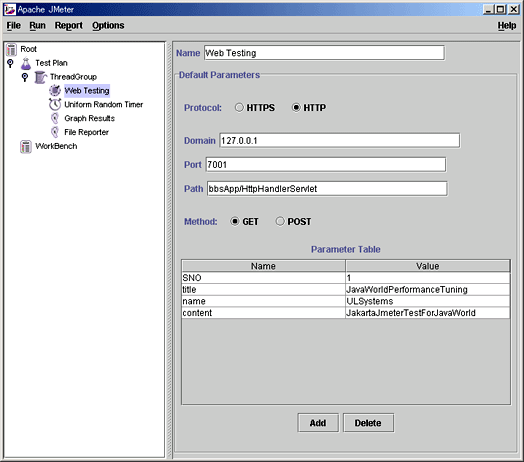Choose the GET method option
This screenshot has width=524, height=462.
(235, 221)
